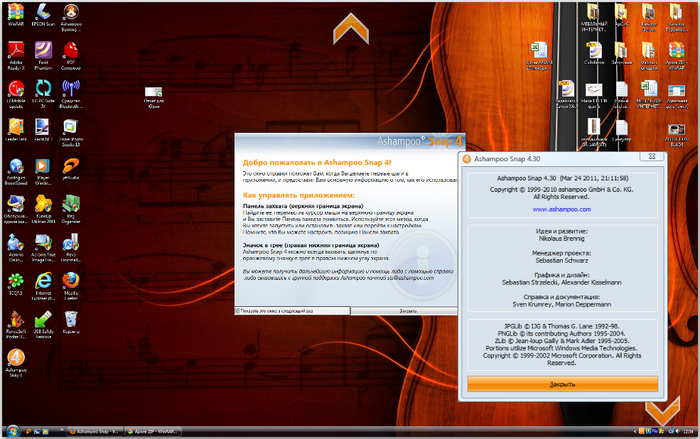Open Internet Explorer desktop icon

[x=43, y=286]
